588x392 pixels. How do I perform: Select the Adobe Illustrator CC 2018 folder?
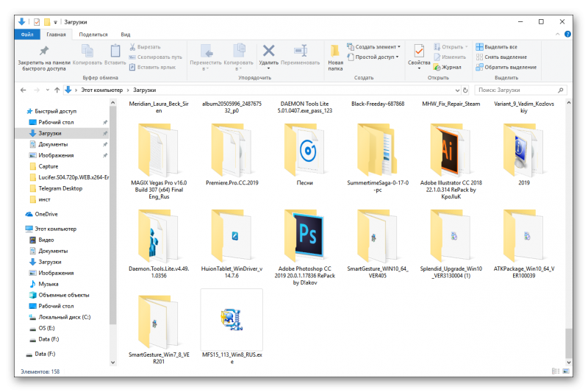tap(451, 161)
